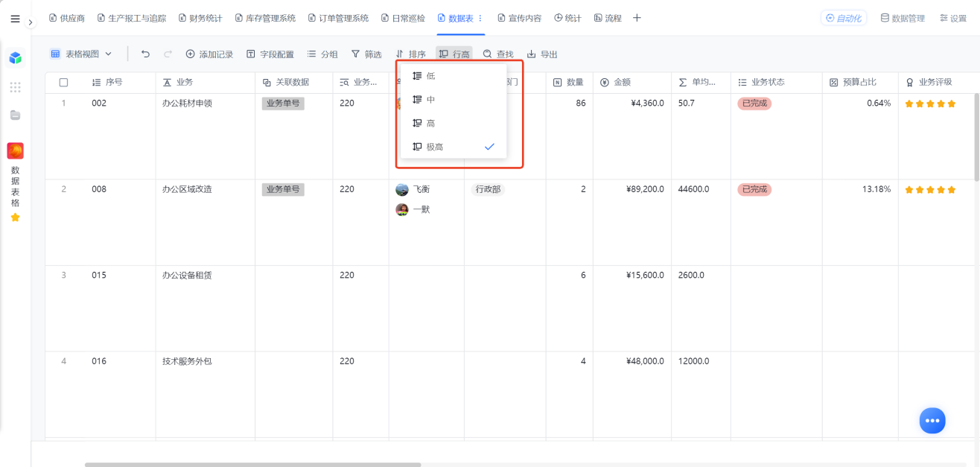Open 字段配置 field configuration
The height and width of the screenshot is (467, 980).
point(270,54)
